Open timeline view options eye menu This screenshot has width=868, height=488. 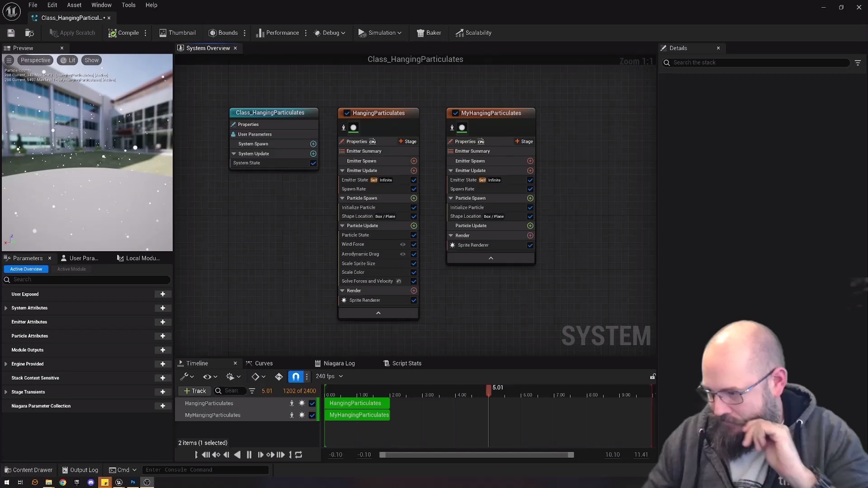[x=210, y=376]
